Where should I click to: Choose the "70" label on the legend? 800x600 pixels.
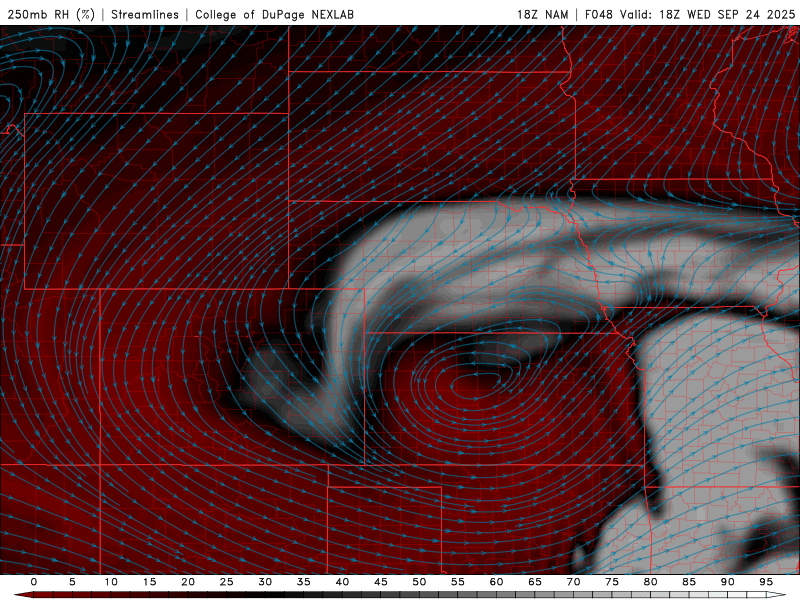point(573,582)
